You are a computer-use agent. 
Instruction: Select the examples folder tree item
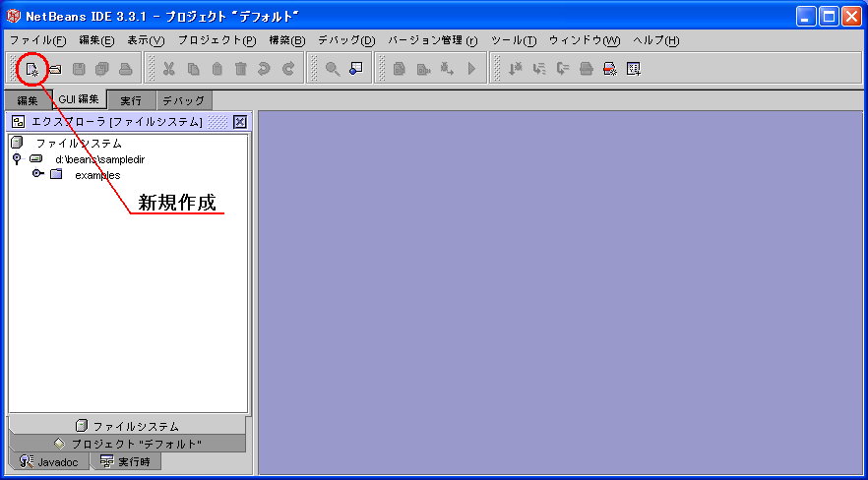click(x=97, y=175)
